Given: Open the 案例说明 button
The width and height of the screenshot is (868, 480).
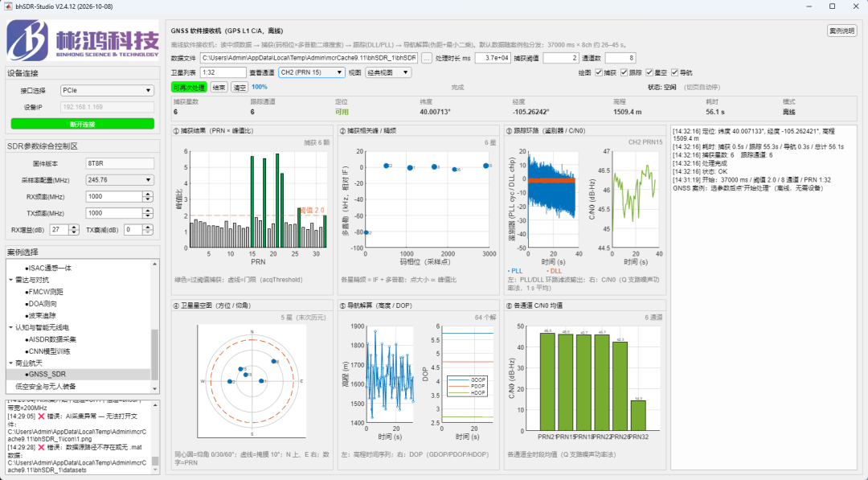Looking at the screenshot, I should pyautogui.click(x=842, y=31).
